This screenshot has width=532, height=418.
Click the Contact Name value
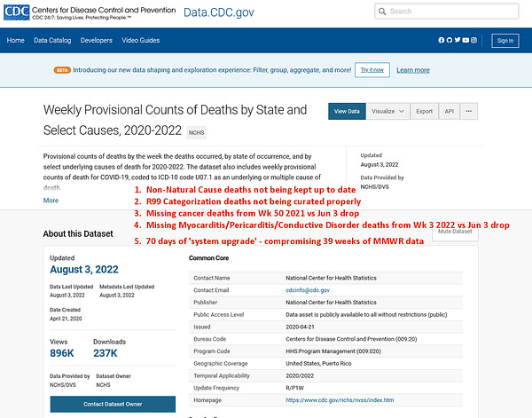[331, 278]
